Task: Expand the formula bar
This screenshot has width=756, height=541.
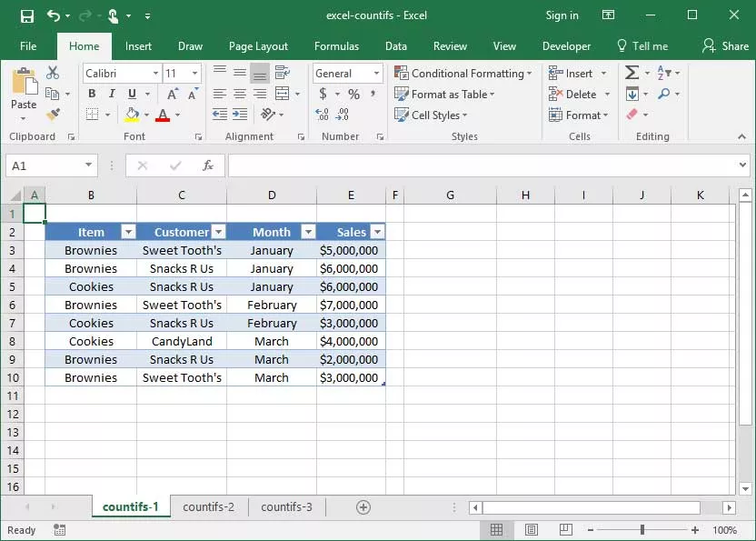Action: coord(742,165)
